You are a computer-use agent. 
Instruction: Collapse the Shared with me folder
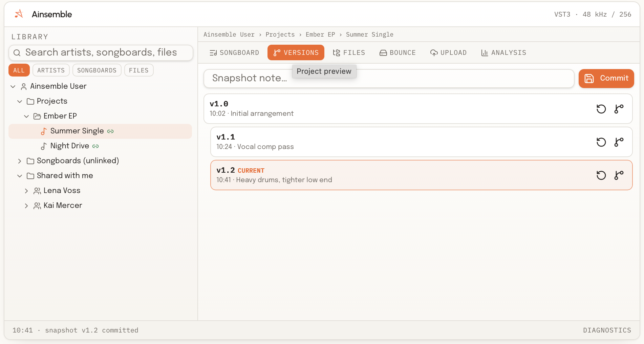pos(20,176)
